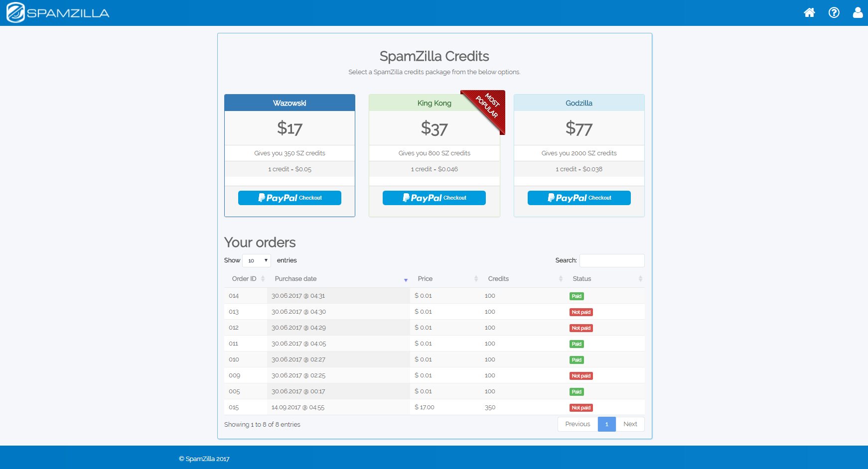Click 'Gives you 800 SZ credits'

[x=434, y=153]
